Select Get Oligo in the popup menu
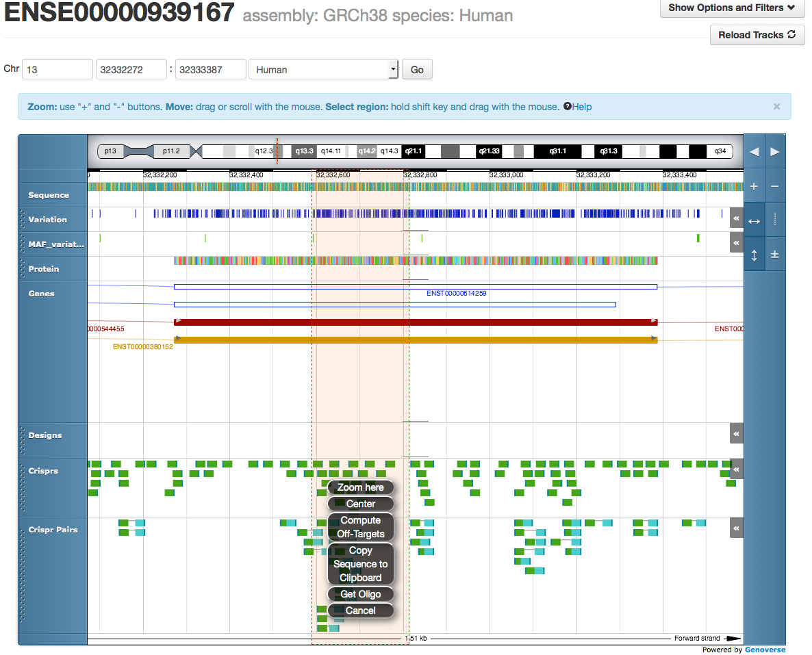Screen dimensions: 812x655 pos(361,594)
